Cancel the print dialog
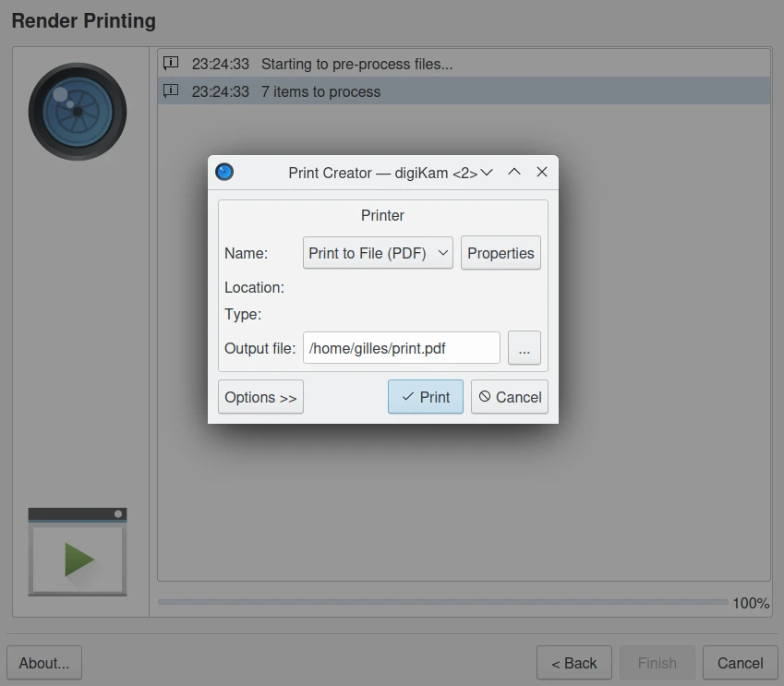 coord(510,397)
